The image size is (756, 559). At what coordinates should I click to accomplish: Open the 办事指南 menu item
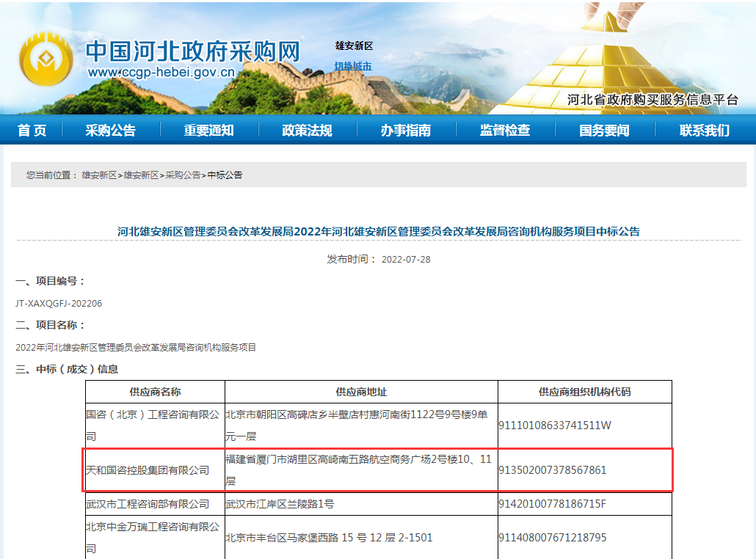coord(405,130)
